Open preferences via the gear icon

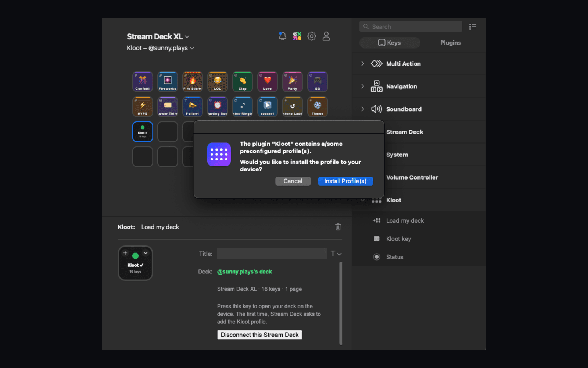click(x=312, y=36)
